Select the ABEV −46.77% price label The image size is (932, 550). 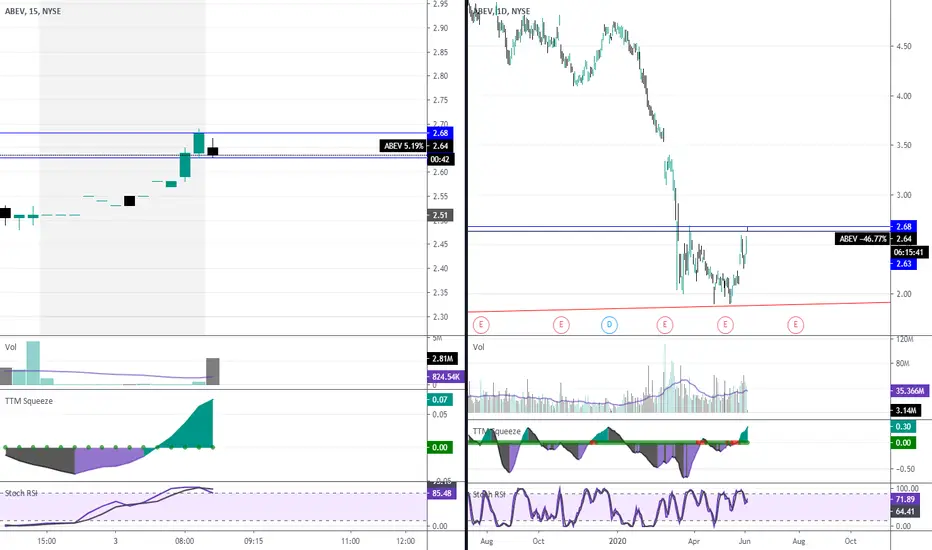pos(863,239)
